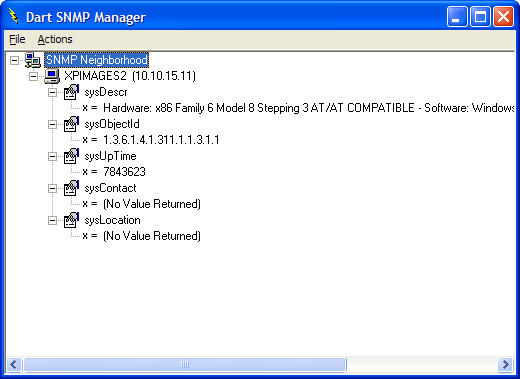Open the Actions menu

point(55,39)
